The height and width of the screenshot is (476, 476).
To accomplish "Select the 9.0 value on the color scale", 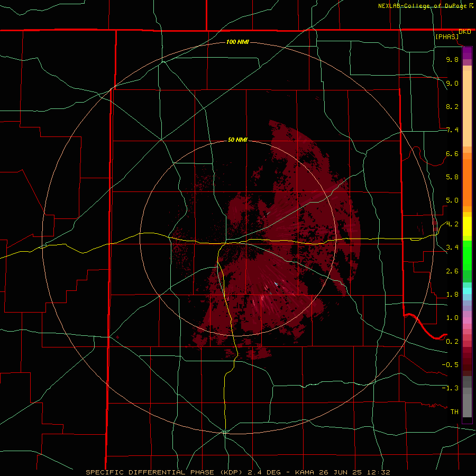I will coord(452,83).
